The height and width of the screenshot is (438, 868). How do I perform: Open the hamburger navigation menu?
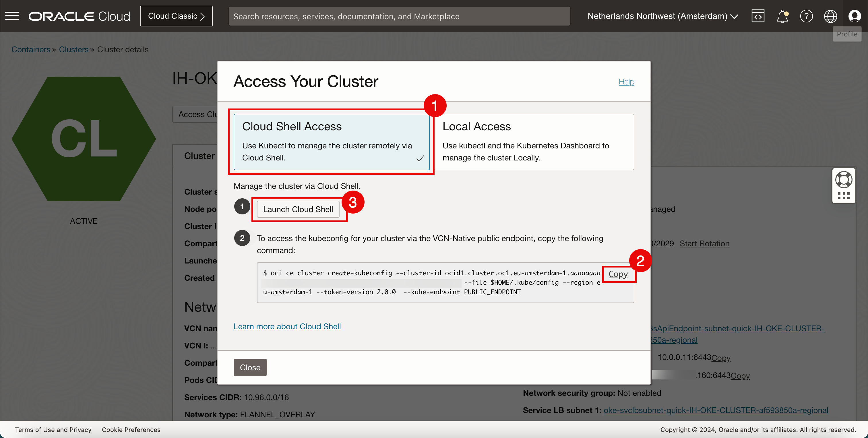click(x=12, y=16)
